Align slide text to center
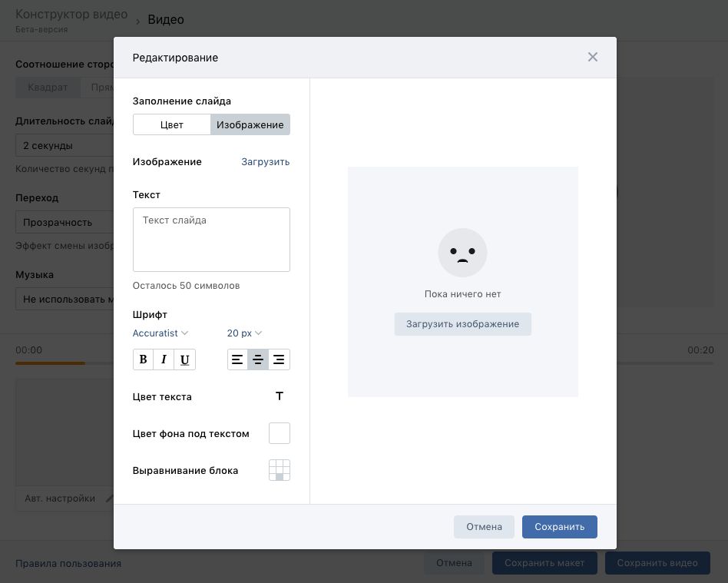Screen dimensions: 728x583 258,359
